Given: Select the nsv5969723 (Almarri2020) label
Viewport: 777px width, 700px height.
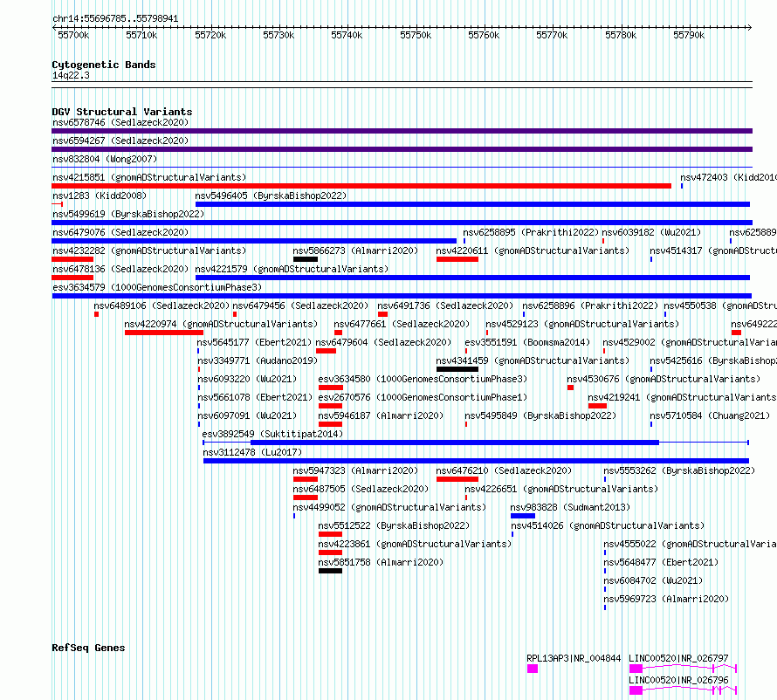Looking at the screenshot, I should [x=666, y=599].
